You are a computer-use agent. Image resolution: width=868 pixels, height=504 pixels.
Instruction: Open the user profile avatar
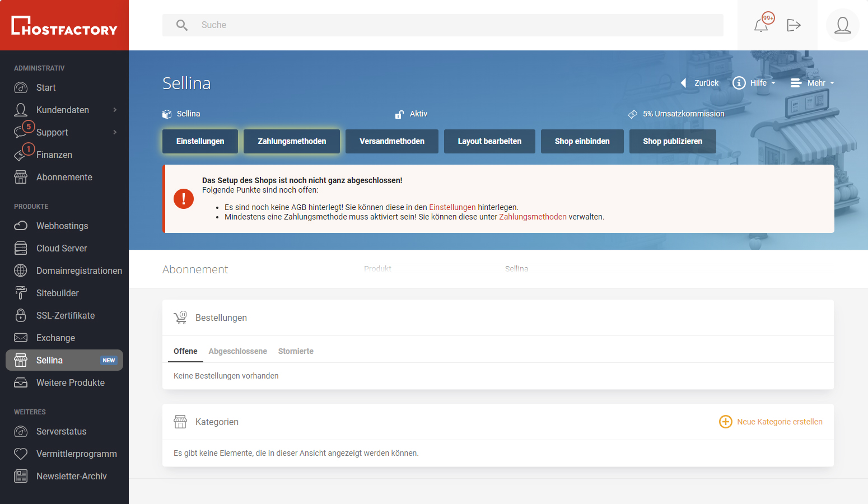click(842, 25)
